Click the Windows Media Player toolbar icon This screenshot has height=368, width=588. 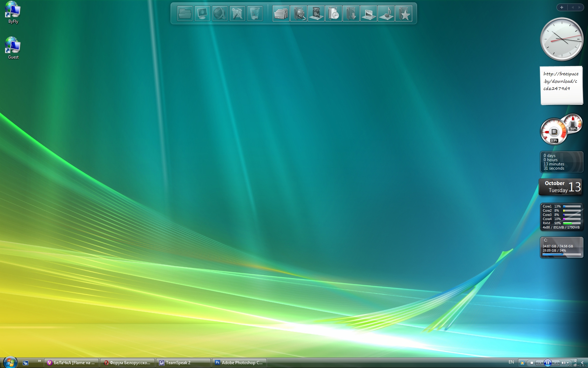click(522, 363)
